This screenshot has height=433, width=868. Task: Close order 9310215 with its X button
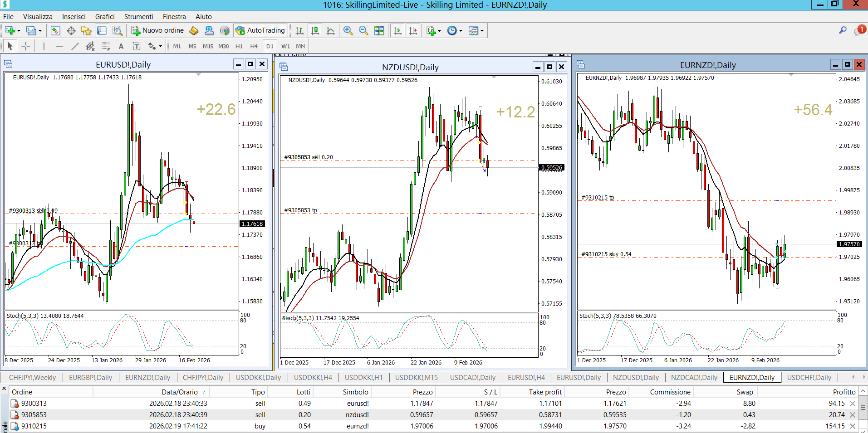click(x=853, y=426)
